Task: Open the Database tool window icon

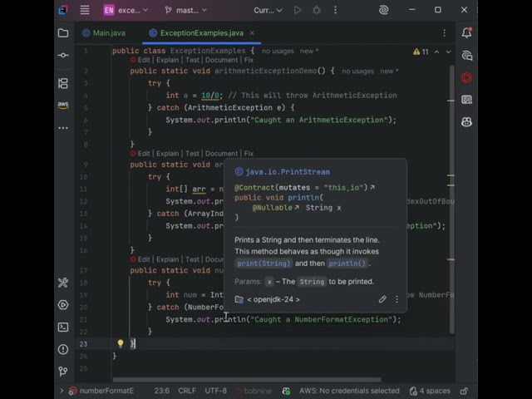Action: pyautogui.click(x=467, y=100)
